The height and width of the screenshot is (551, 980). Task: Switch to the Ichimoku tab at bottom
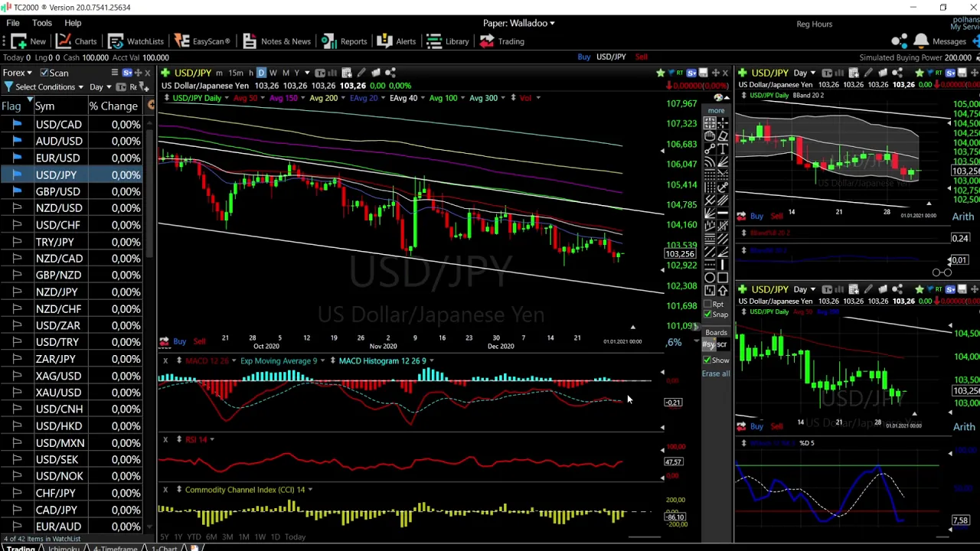click(x=63, y=548)
